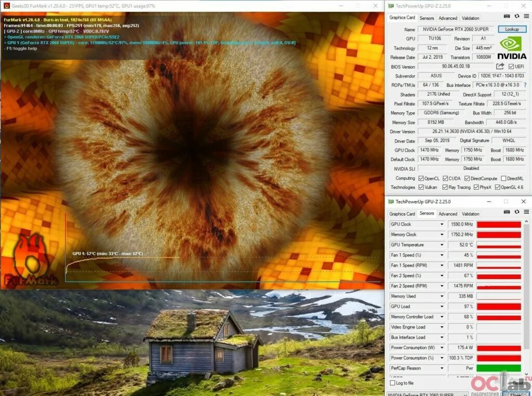Click the NVIDIA logo in GPU-Z
Viewport: 532px width, 396px height.
[x=512, y=48]
